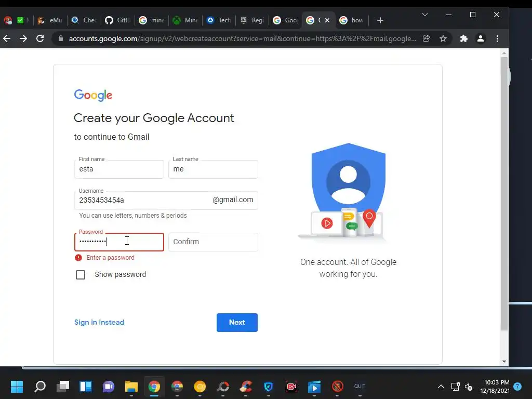The image size is (532, 399).
Task: Open the CCleaner taskbar icon
Action: coord(246,386)
